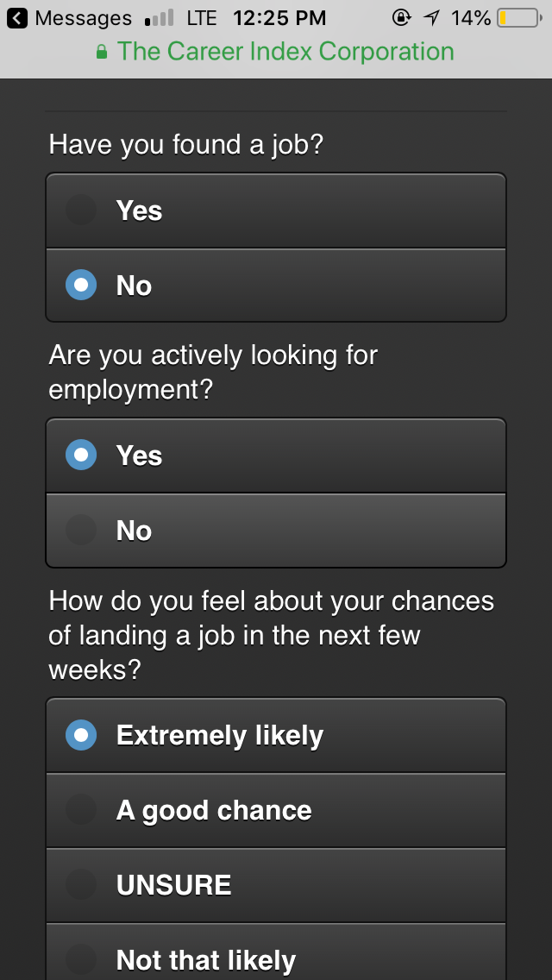Tap the rotation lock status icon

click(400, 17)
